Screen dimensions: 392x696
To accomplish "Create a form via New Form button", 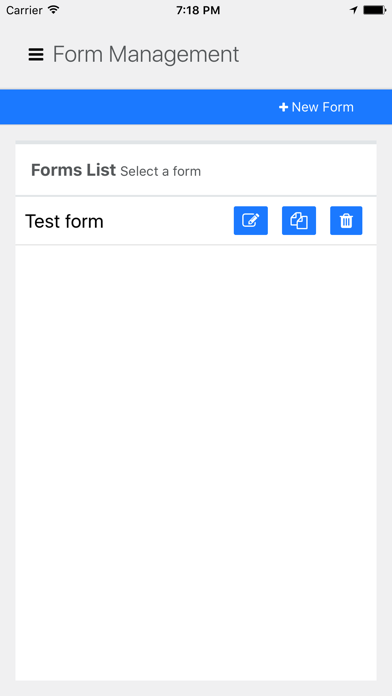I will coord(316,107).
